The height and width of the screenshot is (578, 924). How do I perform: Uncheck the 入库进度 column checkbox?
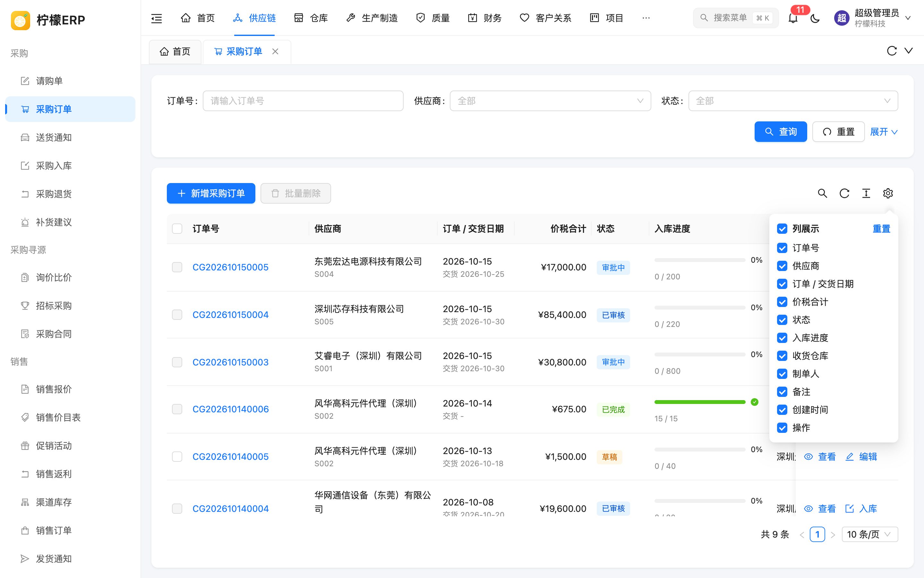tap(782, 338)
